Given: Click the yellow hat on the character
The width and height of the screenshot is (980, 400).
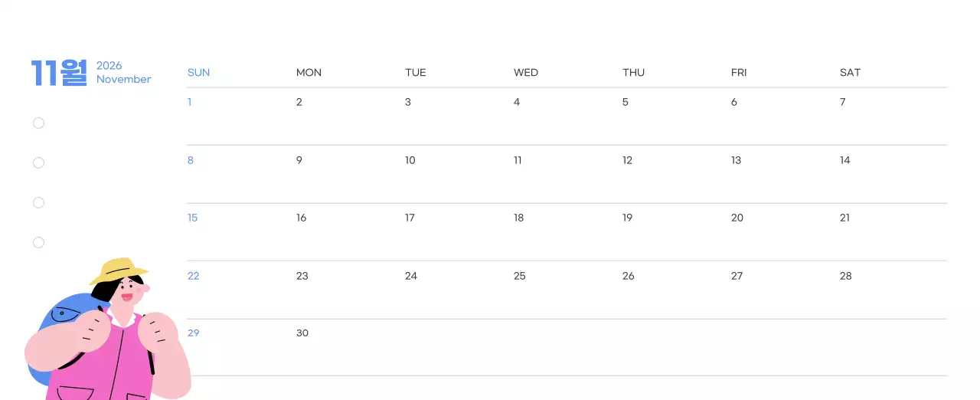Looking at the screenshot, I should pyautogui.click(x=119, y=269).
